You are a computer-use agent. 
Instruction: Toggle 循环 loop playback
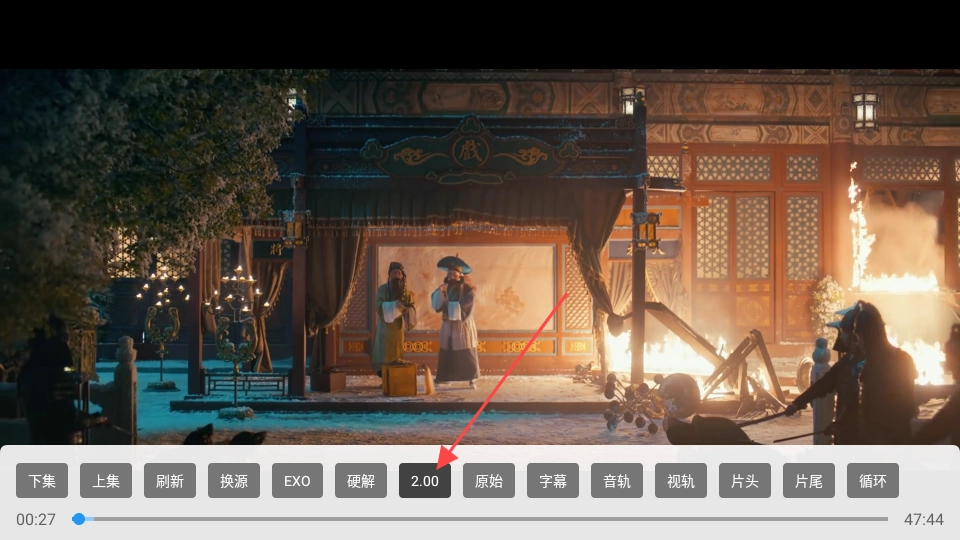pyautogui.click(x=873, y=481)
